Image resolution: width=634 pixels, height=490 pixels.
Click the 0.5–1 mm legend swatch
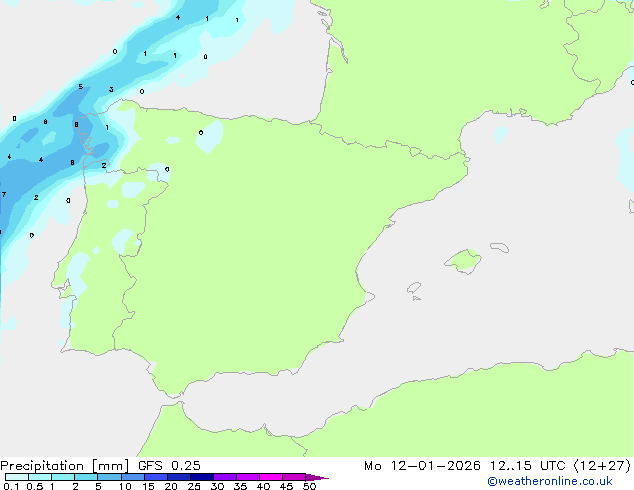40,477
